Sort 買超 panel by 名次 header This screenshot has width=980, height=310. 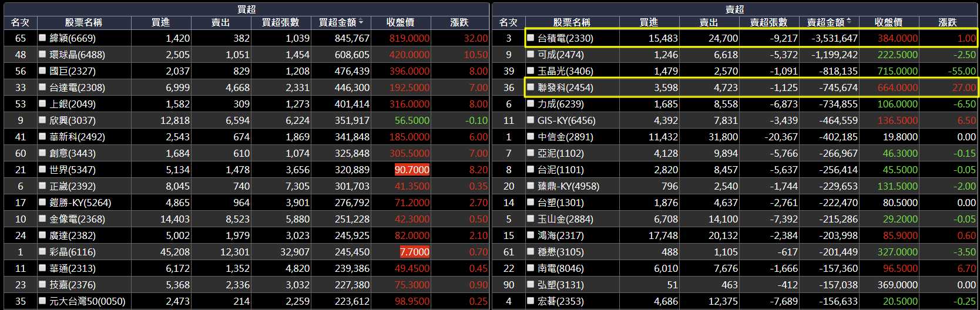[x=20, y=22]
